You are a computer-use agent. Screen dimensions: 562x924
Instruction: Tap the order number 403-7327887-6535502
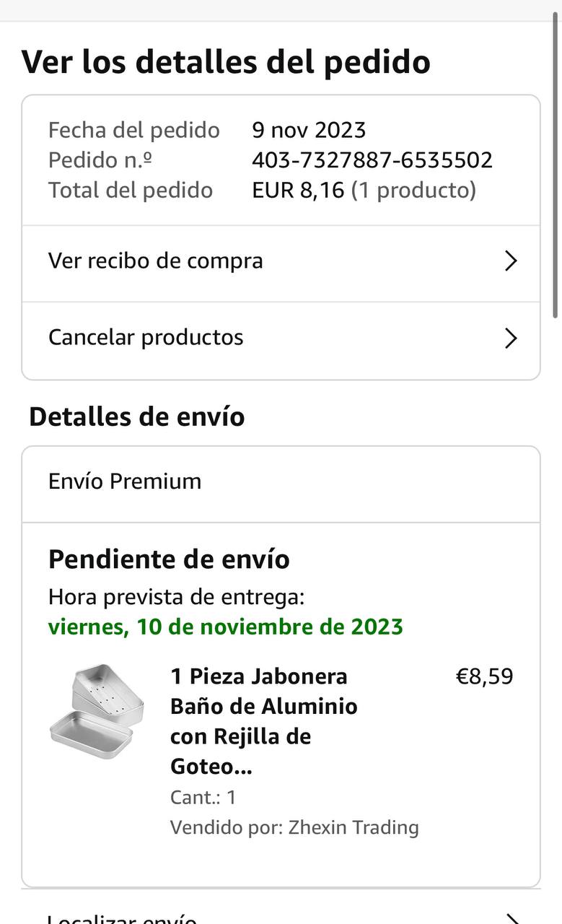coord(372,160)
